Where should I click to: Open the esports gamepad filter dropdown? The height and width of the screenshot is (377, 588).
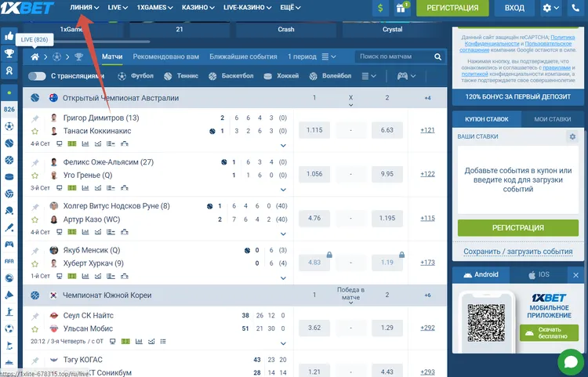[406, 76]
